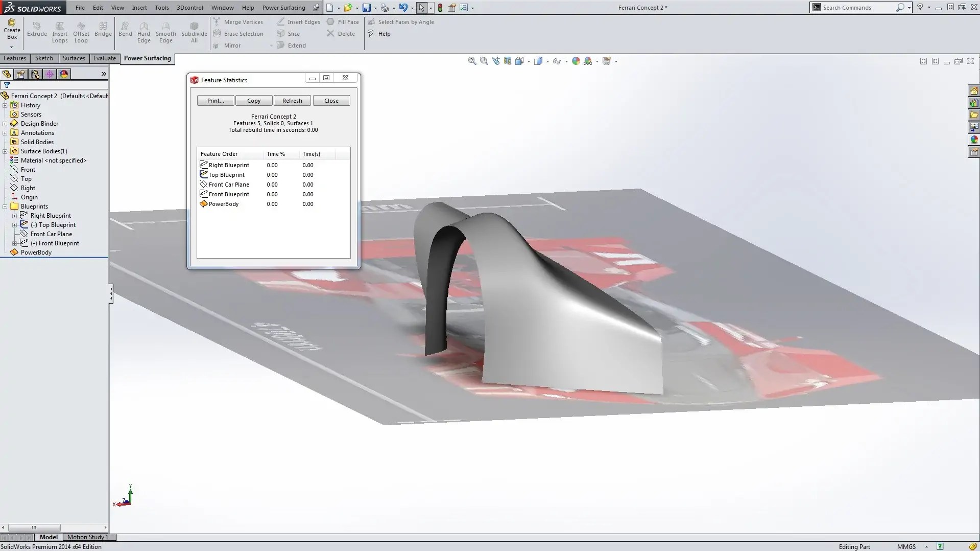Click the rebuild traffic light icon
The image size is (980, 551).
point(440,8)
